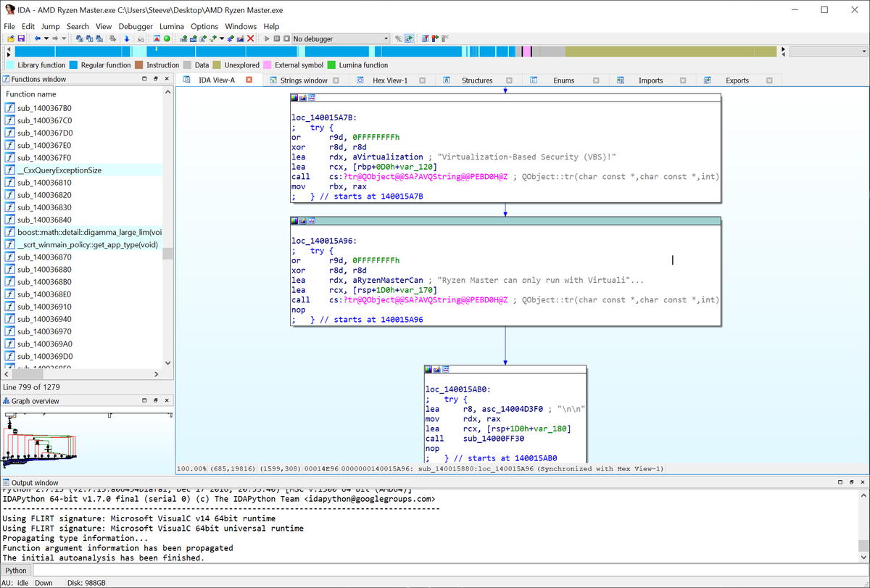
Task: Select function sub_1400369D0 in list
Action: (82, 356)
